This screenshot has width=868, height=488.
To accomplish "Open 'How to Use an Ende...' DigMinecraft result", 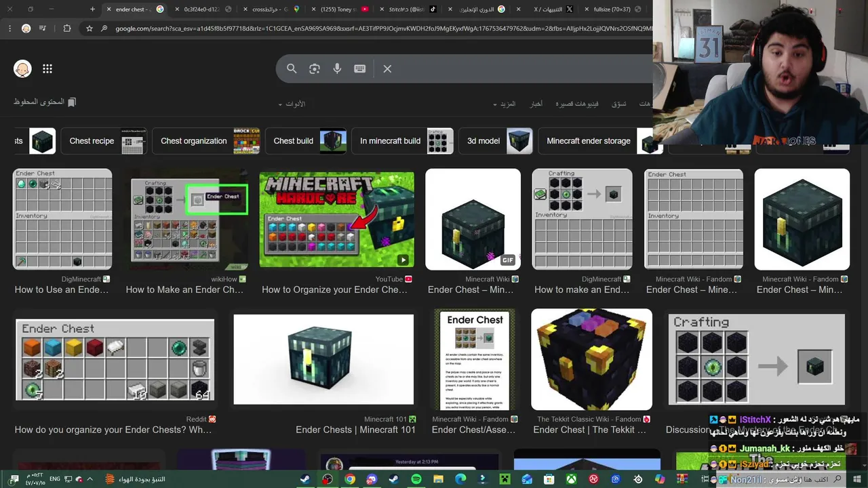I will pos(62,289).
